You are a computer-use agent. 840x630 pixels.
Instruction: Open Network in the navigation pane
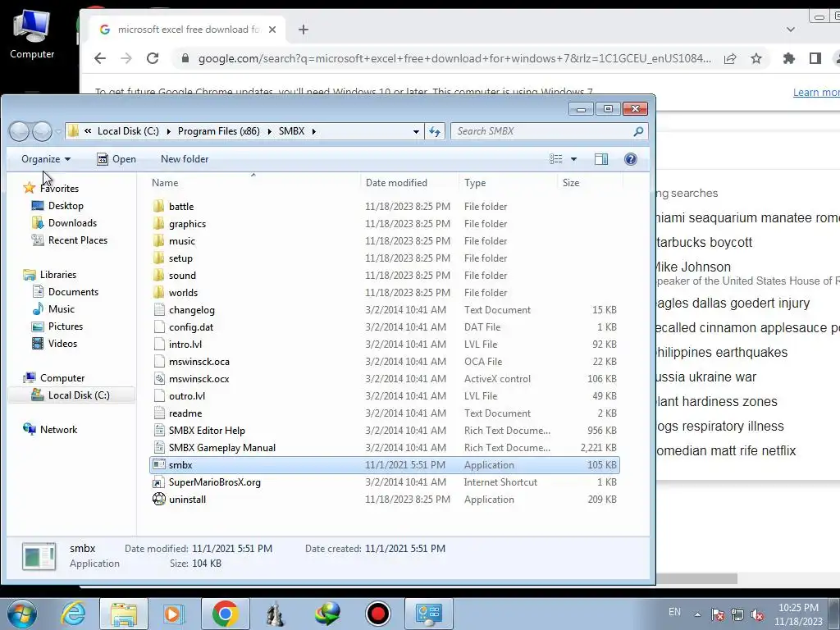[x=58, y=430]
